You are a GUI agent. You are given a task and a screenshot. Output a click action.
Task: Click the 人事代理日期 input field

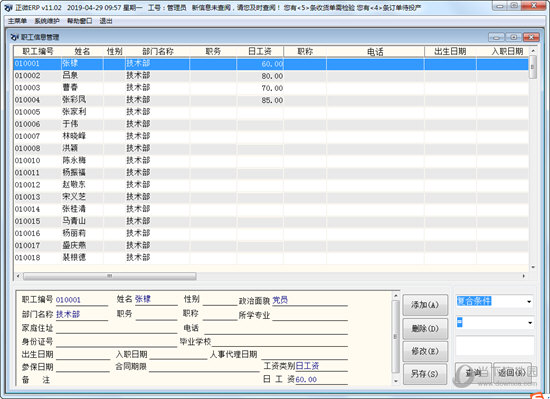(304, 354)
